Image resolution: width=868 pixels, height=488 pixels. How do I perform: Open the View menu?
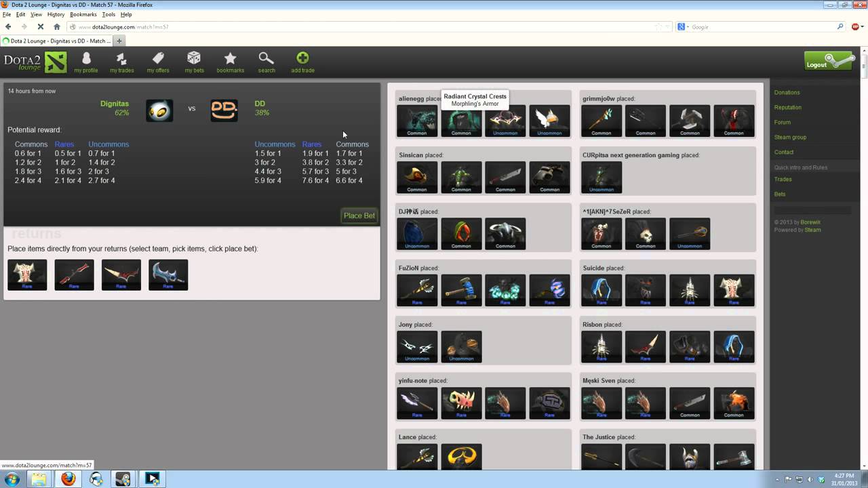(36, 14)
